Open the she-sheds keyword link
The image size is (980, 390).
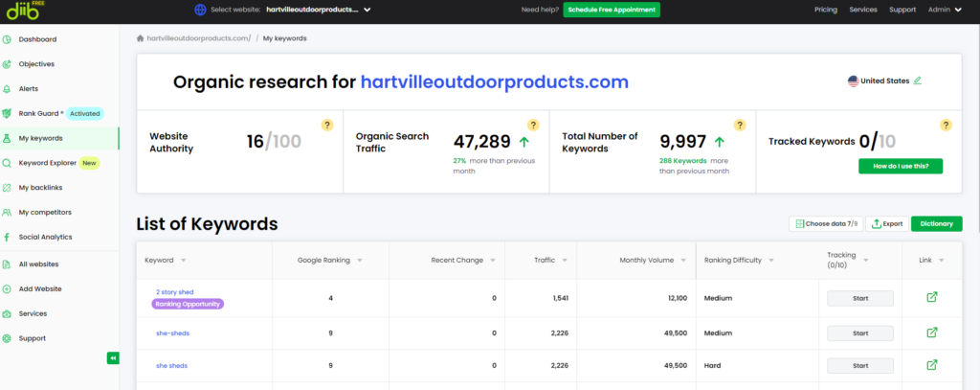tap(172, 333)
